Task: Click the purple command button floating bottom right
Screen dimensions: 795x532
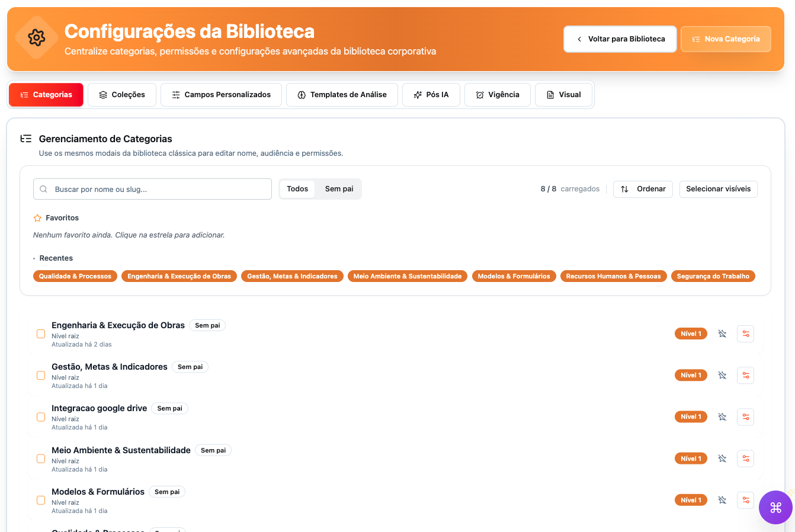Action: click(776, 507)
